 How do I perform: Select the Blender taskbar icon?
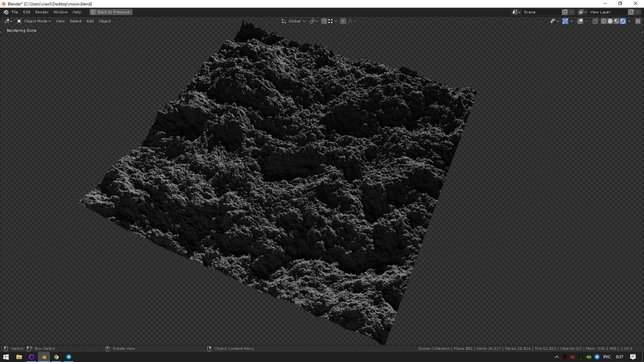pyautogui.click(x=44, y=357)
